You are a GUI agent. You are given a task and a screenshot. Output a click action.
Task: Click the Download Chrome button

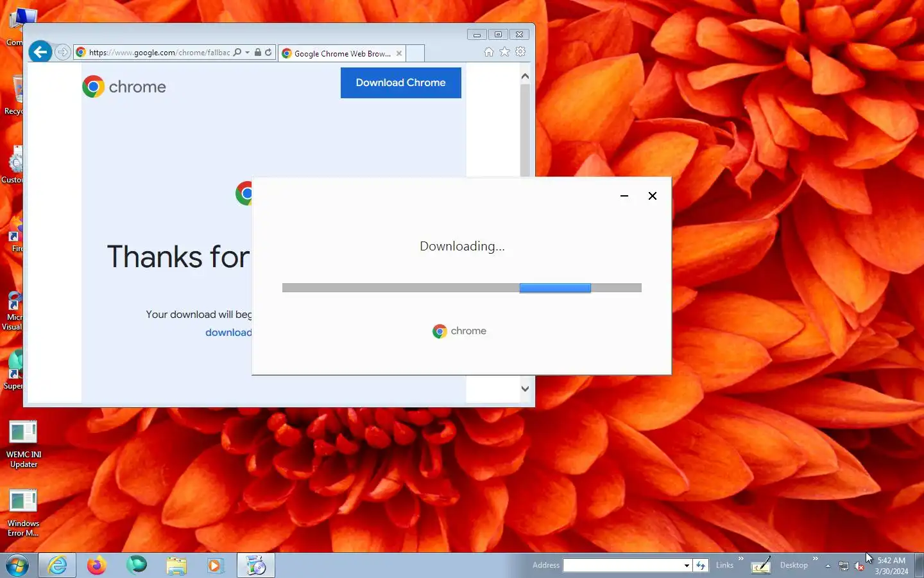401,83
